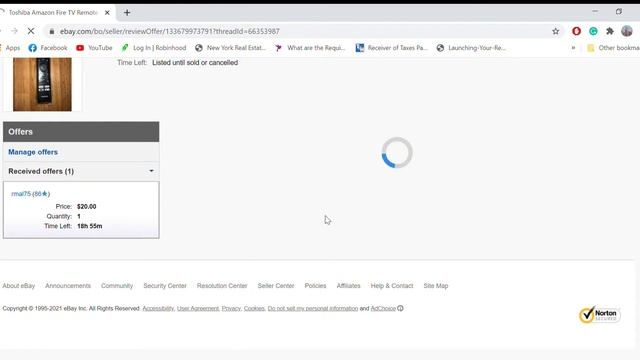
Task: Show hidden bookmarks with the chevron
Action: pos(573,48)
